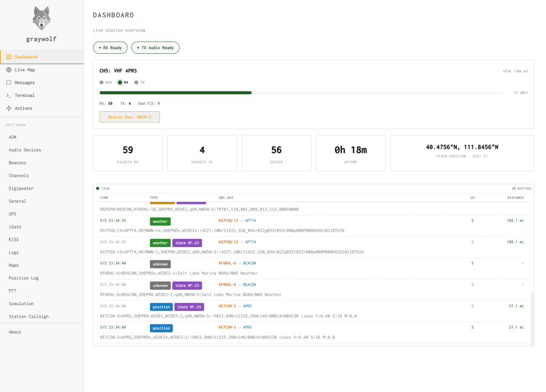Open Position Log page

pyautogui.click(x=42, y=278)
